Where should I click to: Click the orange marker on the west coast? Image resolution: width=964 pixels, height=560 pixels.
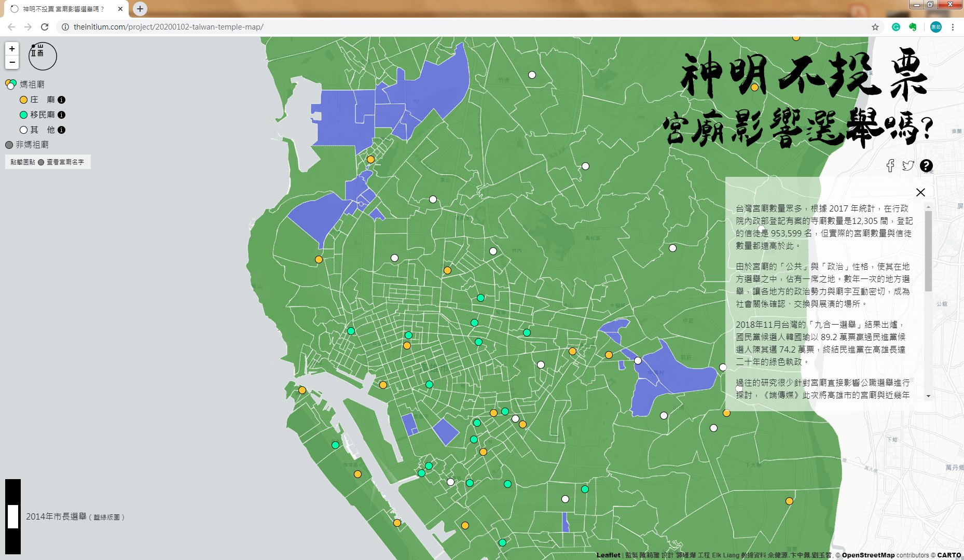(x=319, y=259)
